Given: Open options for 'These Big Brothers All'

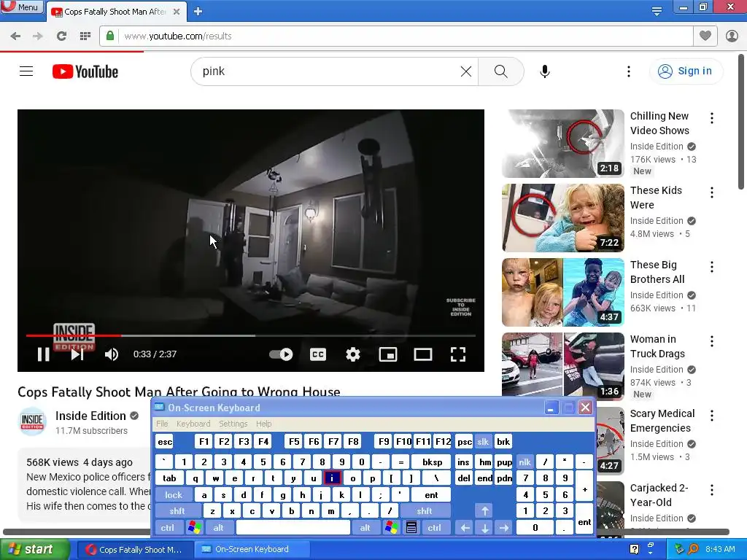Looking at the screenshot, I should click(712, 267).
